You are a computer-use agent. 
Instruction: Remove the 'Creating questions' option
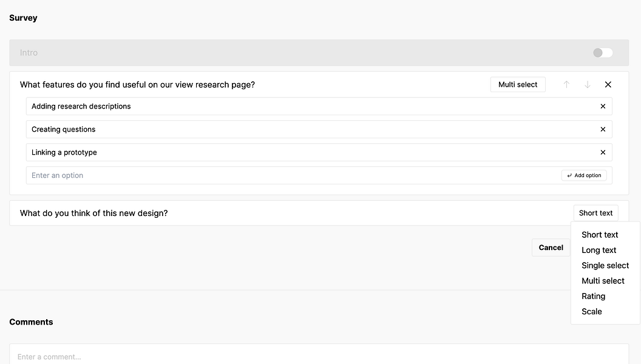603,129
